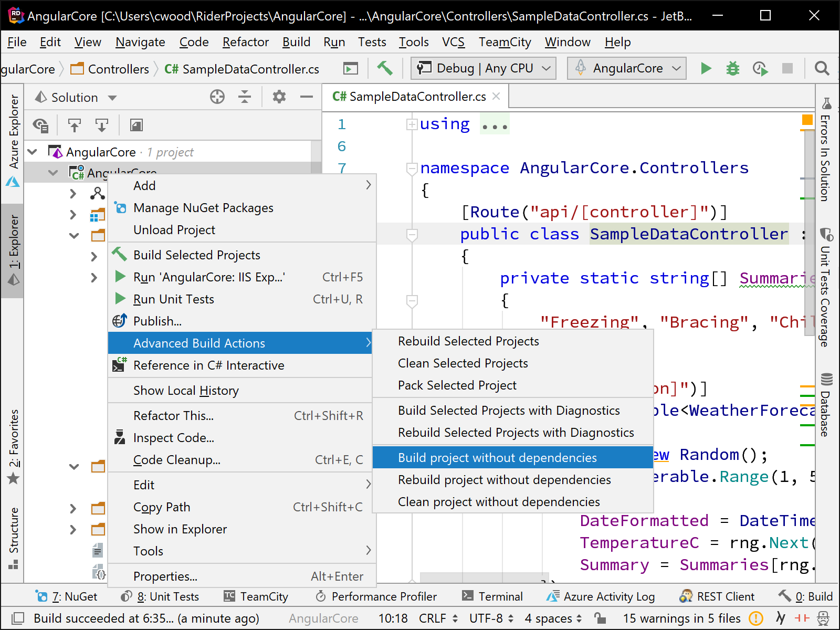Viewport: 840px width, 630px height.
Task: Open the Database tool window
Action: (x=826, y=405)
